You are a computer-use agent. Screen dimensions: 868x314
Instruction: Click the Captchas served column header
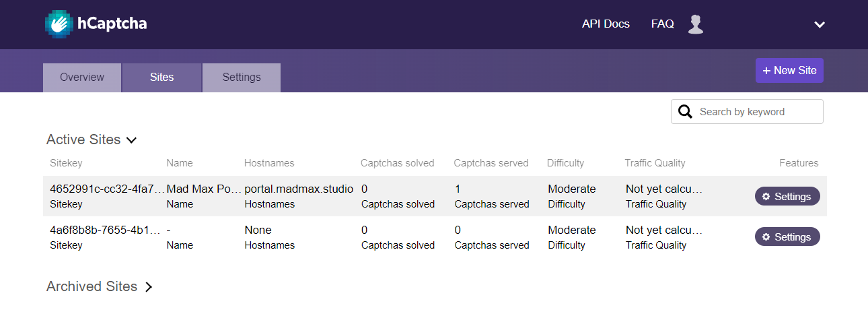click(491, 163)
